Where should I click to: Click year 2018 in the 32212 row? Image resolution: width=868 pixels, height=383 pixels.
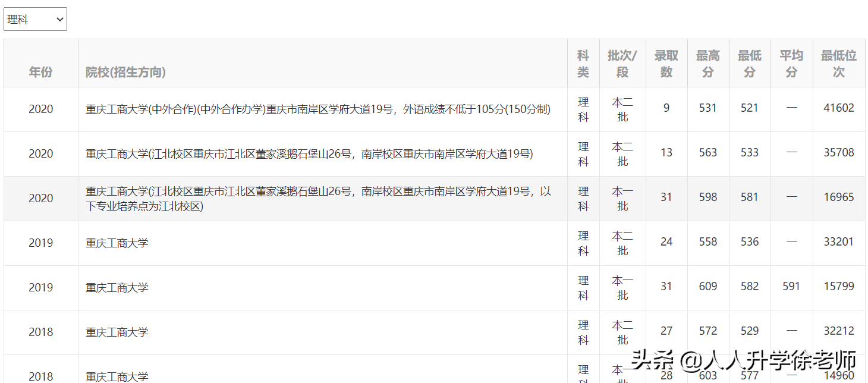pyautogui.click(x=41, y=332)
